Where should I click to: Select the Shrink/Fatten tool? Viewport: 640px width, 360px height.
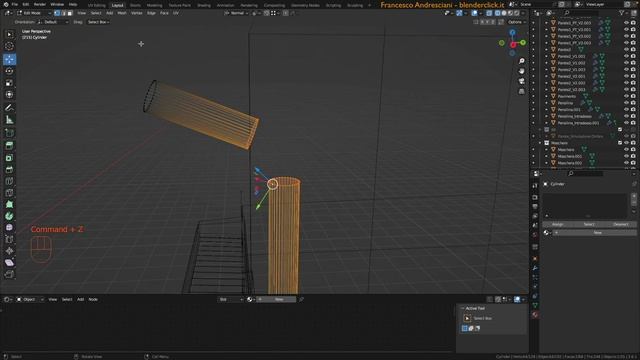[x=9, y=251]
